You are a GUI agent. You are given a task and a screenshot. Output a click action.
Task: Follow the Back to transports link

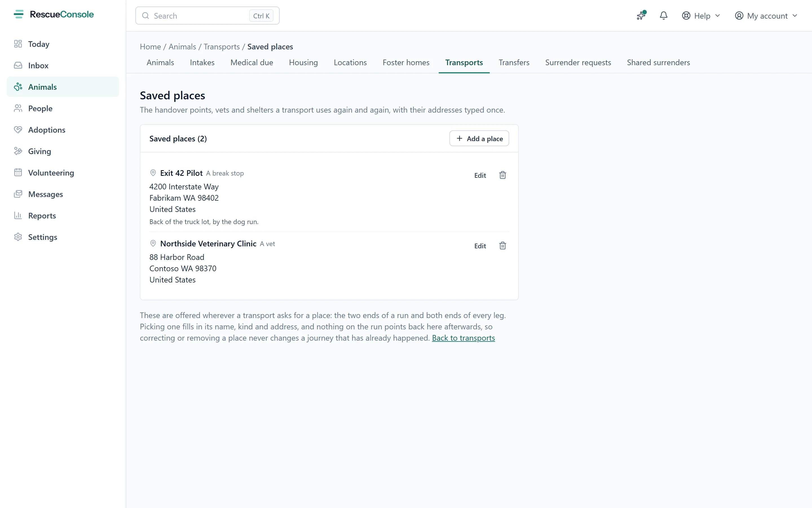point(464,338)
